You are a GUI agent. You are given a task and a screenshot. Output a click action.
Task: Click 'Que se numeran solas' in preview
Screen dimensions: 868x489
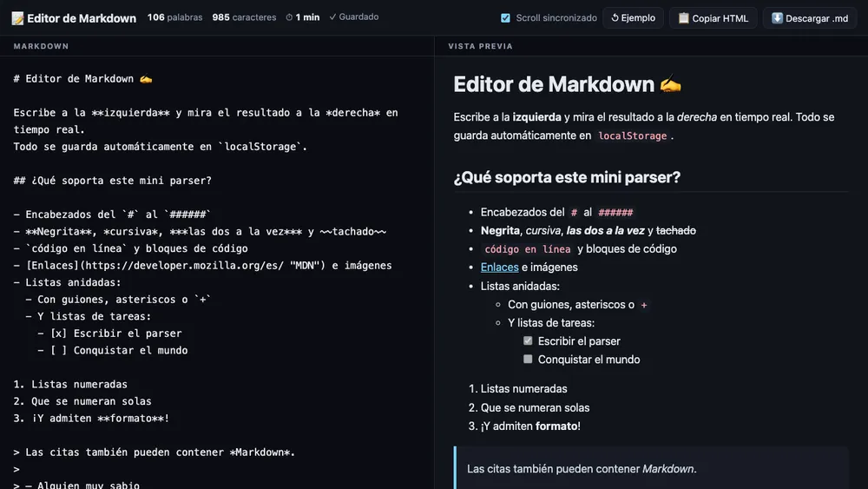click(535, 407)
